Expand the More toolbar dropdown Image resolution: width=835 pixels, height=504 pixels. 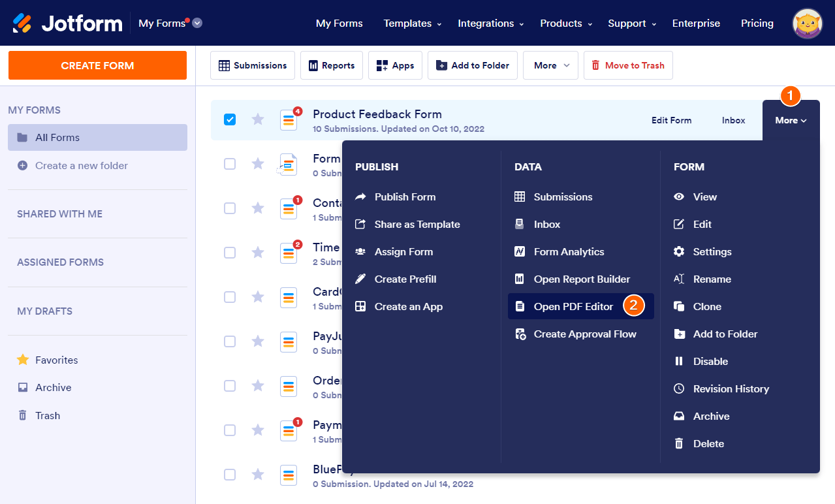pyautogui.click(x=550, y=66)
